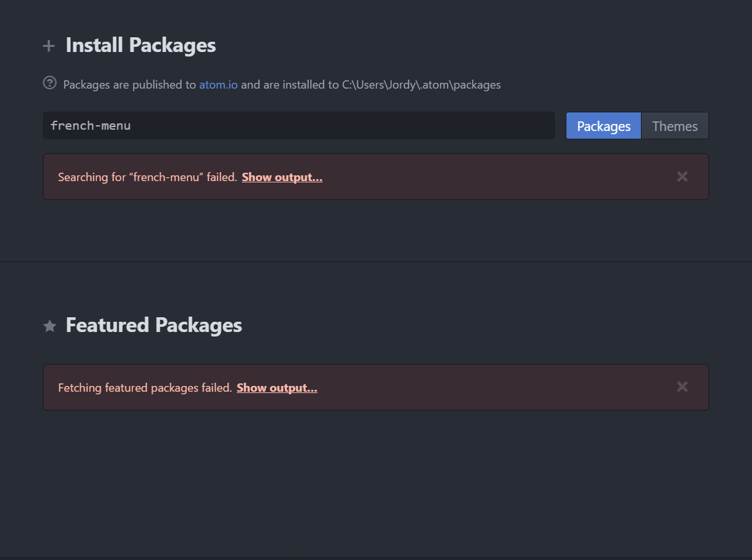
Task: Click the "Packages are published to" text
Action: point(130,85)
